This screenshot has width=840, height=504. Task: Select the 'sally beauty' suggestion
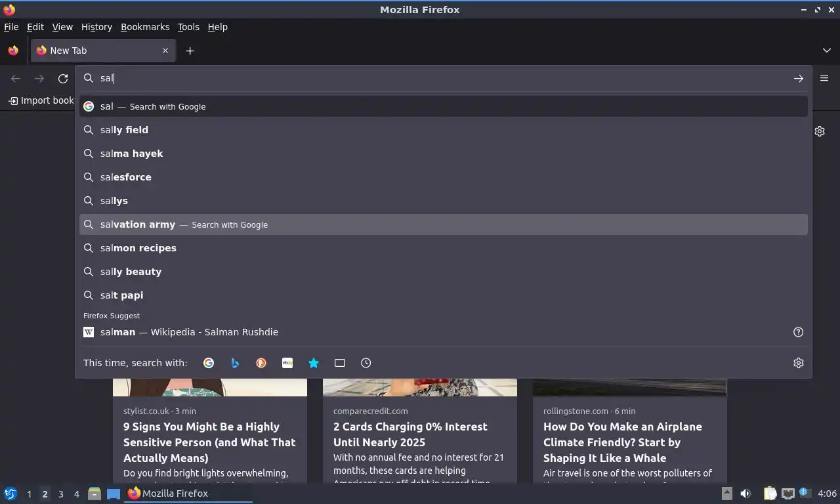click(x=444, y=272)
